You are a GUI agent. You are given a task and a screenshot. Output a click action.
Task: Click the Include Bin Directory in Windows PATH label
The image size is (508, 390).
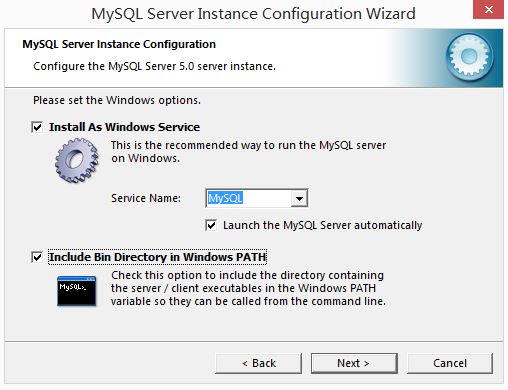pyautogui.click(x=157, y=257)
